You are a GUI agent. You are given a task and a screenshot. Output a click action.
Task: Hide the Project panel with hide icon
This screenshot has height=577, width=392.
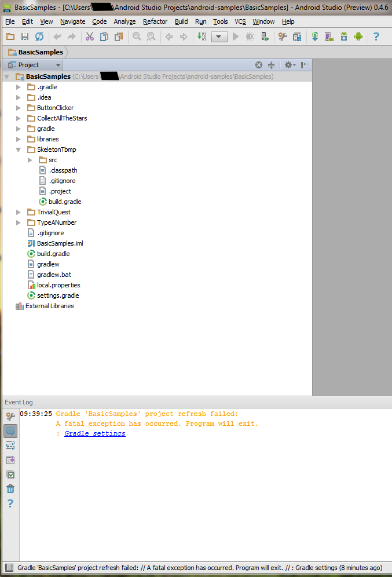point(305,65)
